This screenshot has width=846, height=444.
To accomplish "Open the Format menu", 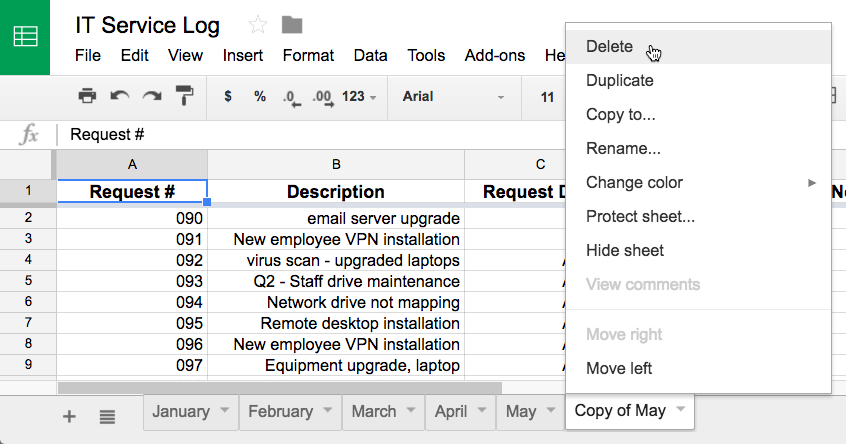I will pos(308,56).
